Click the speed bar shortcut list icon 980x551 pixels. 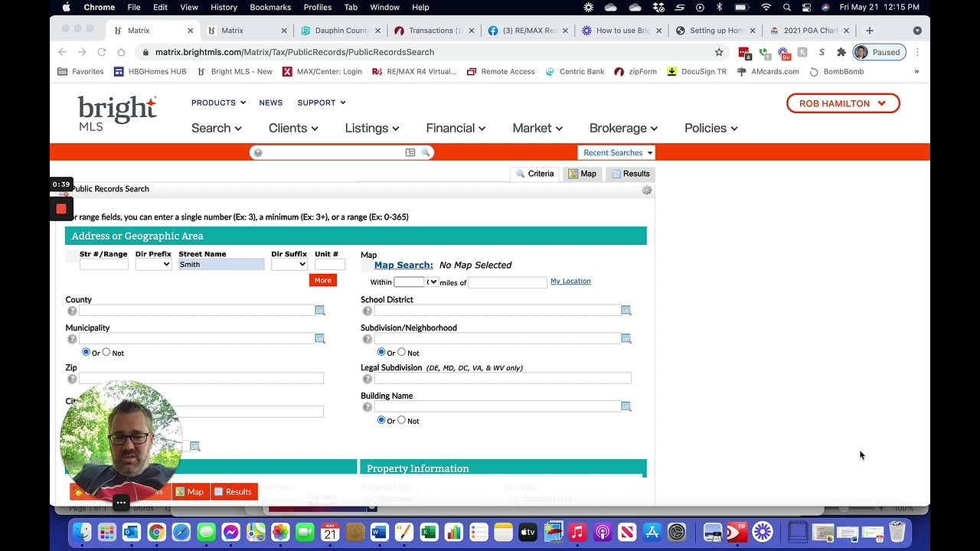click(x=410, y=152)
